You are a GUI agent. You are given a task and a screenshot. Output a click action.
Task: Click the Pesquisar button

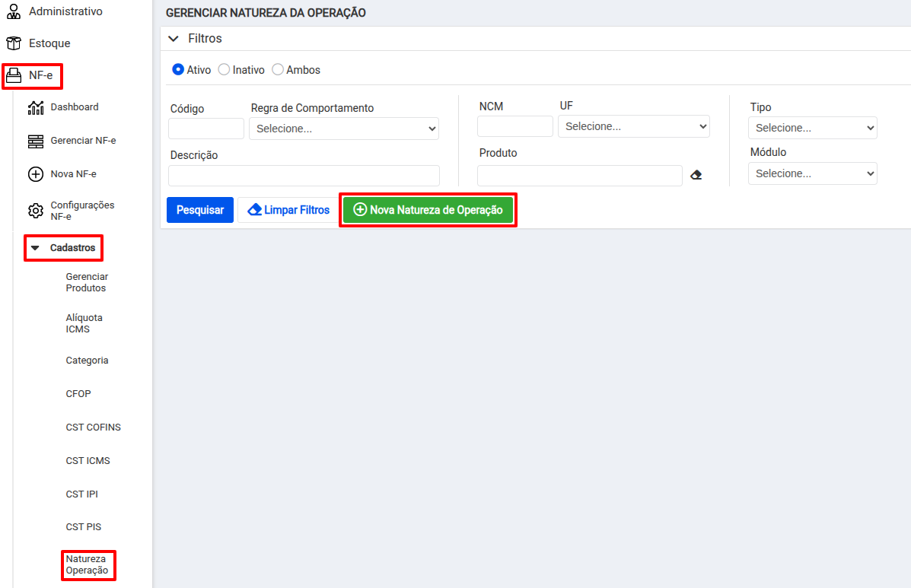tap(200, 210)
